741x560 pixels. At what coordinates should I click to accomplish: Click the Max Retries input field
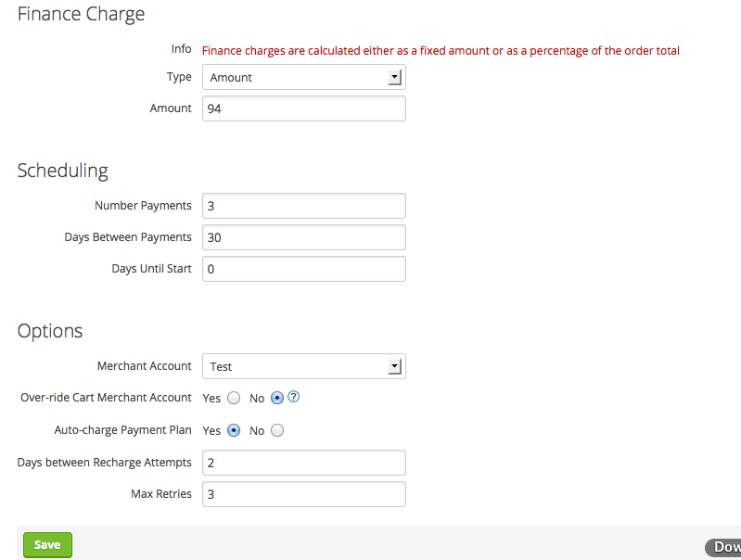304,494
